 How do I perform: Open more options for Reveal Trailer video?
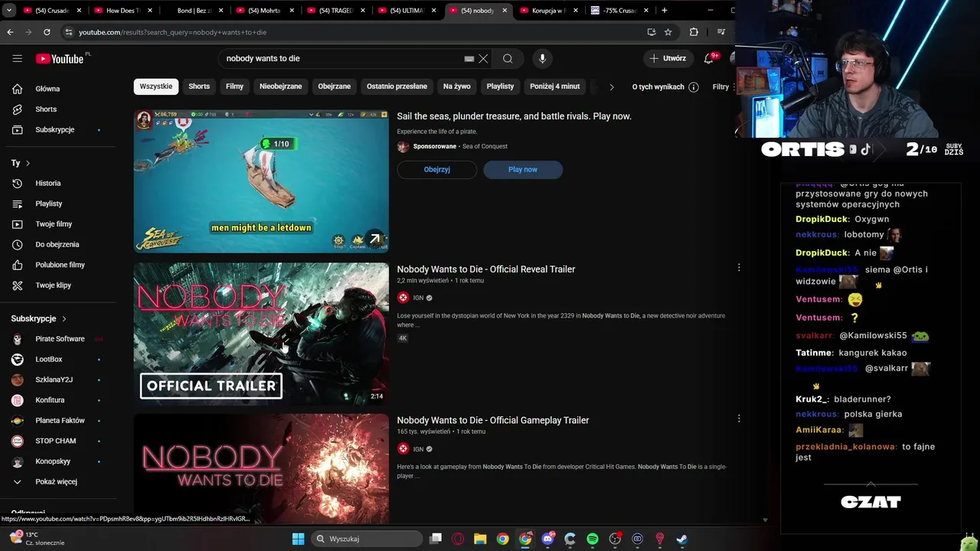(x=739, y=268)
